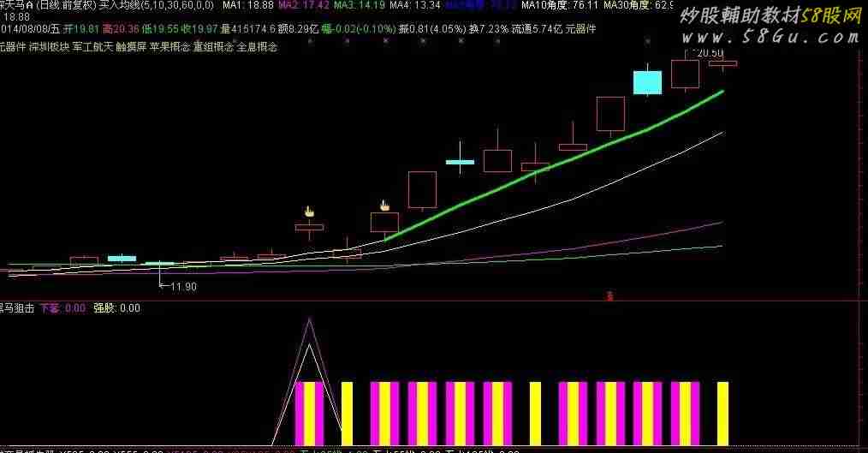Screen dimensions: 868x453
Task: Click the MA4: 13.34 value
Action: click(x=415, y=5)
